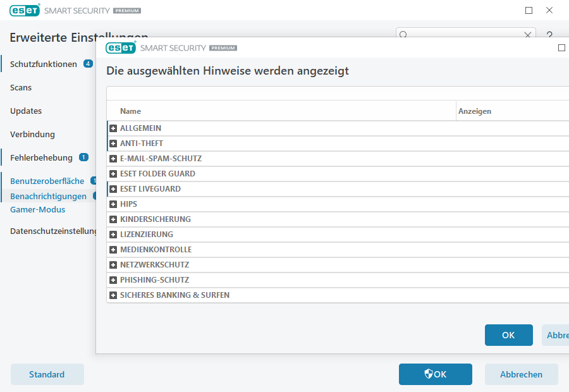Expand the ALLGEMEIN category plus icon

(x=114, y=128)
